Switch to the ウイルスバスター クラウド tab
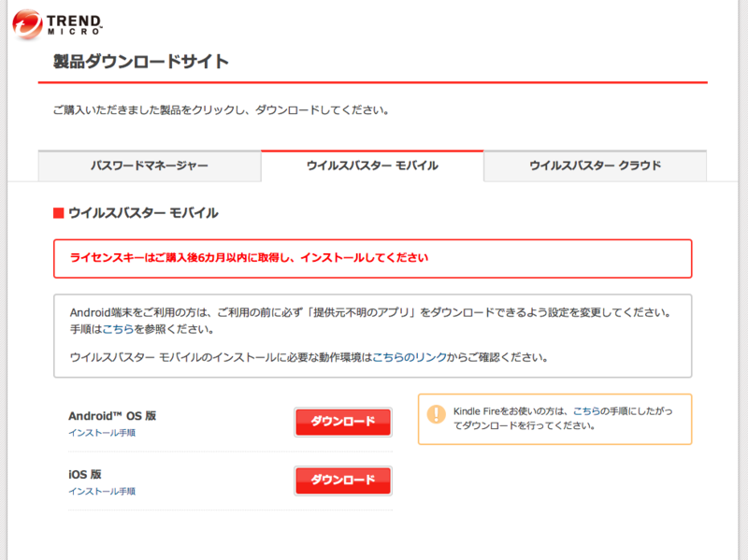 595,166
